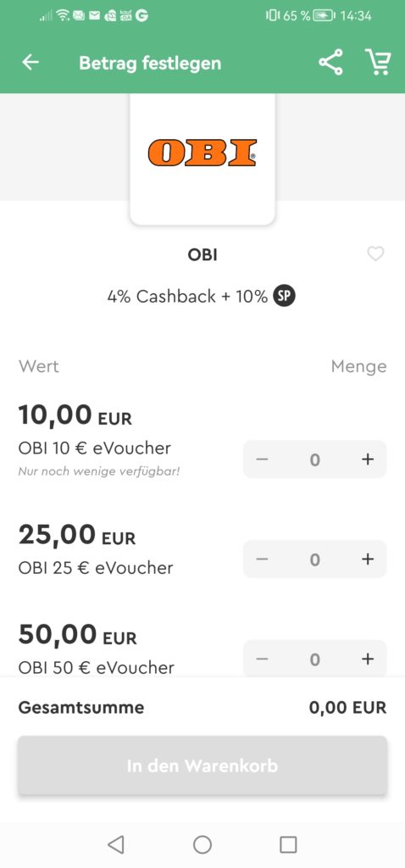Open recent apps square button
405x868 pixels.
click(288, 844)
